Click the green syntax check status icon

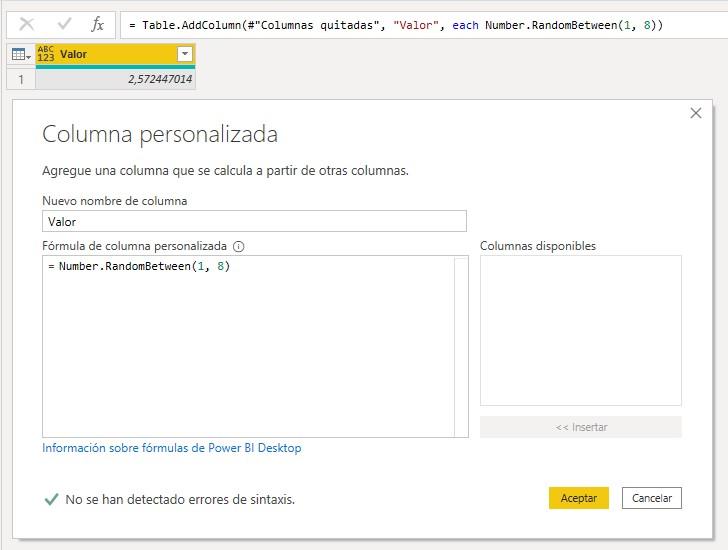click(51, 499)
